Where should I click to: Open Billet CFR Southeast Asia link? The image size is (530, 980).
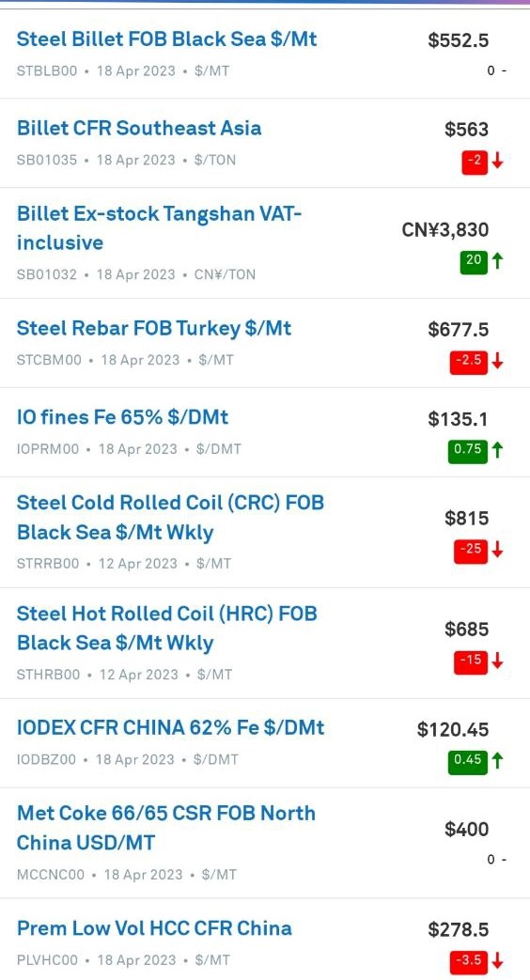pyautogui.click(x=139, y=128)
